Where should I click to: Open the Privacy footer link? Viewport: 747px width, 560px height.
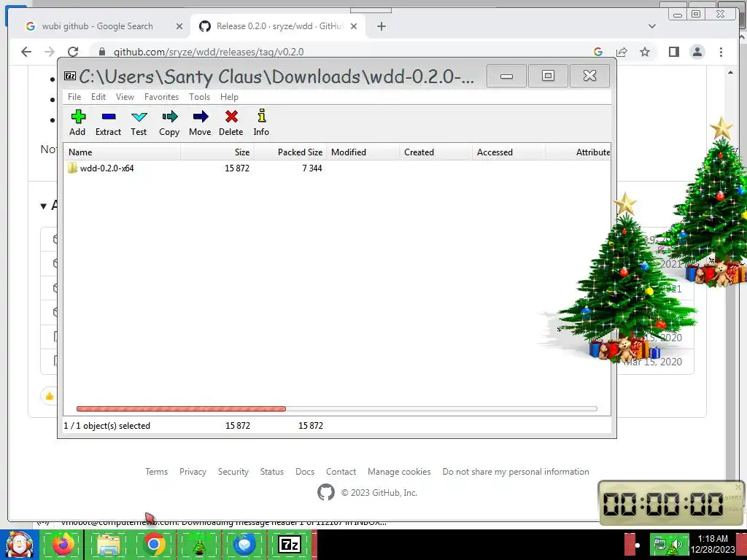point(193,472)
